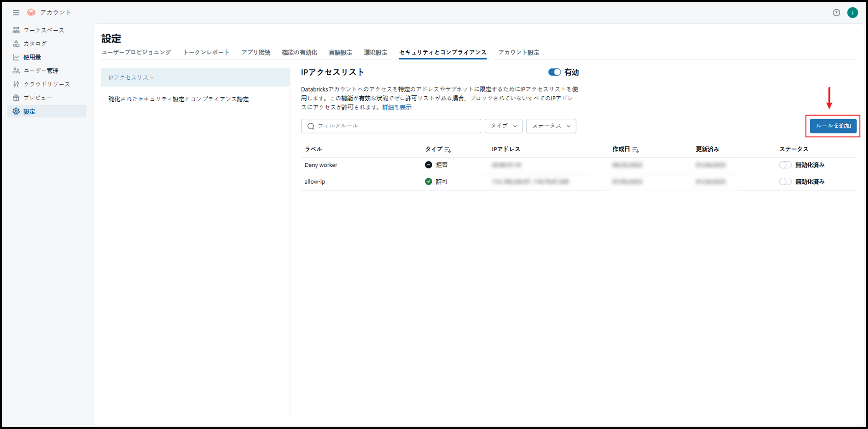Viewport: 868px width, 429px height.
Task: Open the help question mark icon
Action: [836, 13]
